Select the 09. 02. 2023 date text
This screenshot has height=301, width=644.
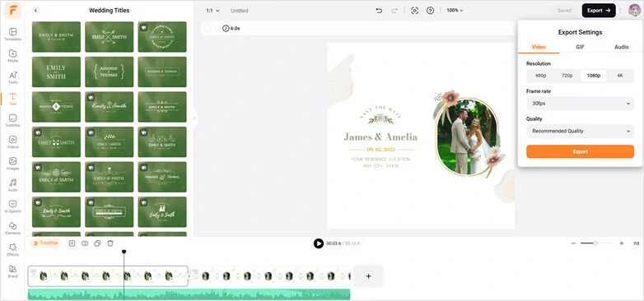point(380,150)
